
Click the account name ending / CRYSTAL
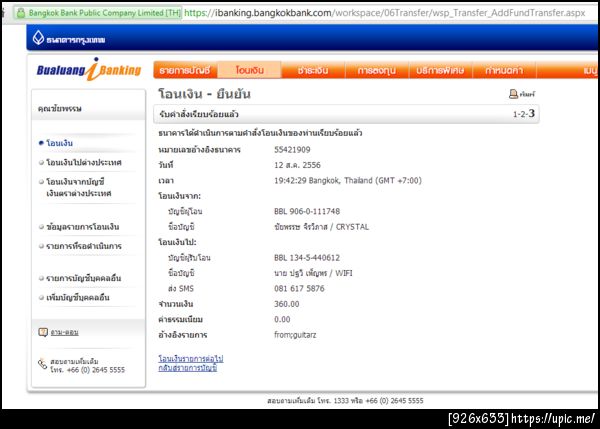321,227
